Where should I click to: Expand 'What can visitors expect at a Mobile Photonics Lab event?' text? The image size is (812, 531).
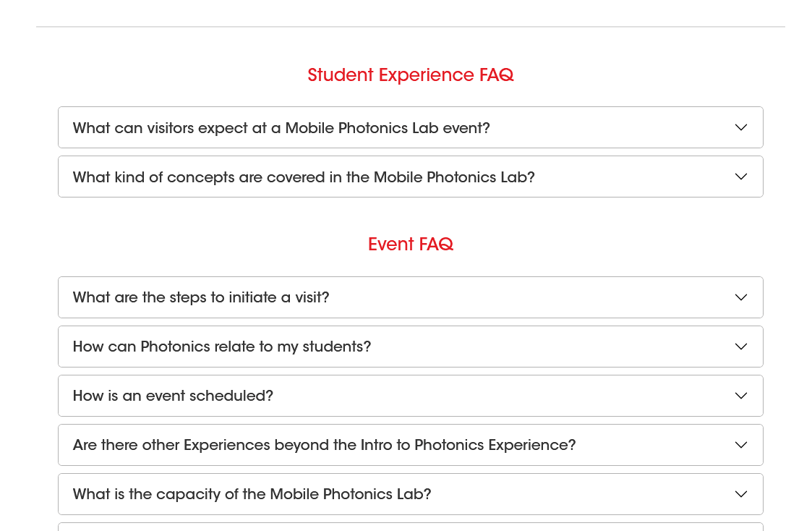tap(281, 128)
